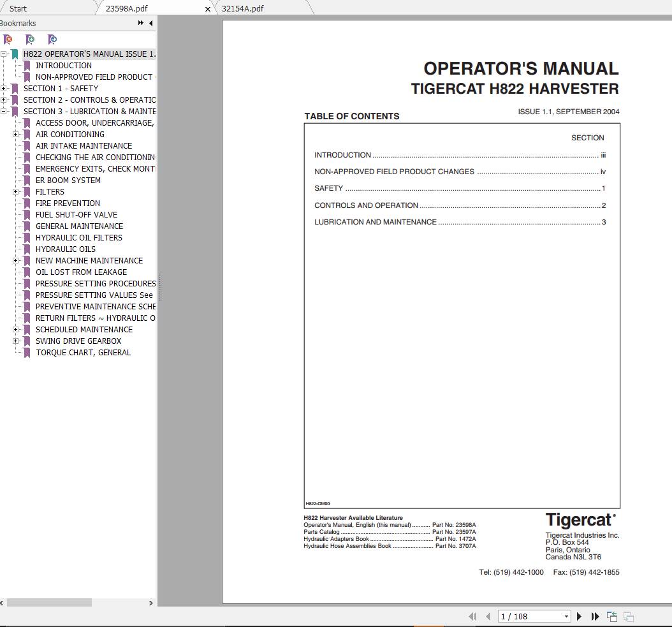Open the HYDRAULIC OIL FILTERS bookmark
The height and width of the screenshot is (627, 672).
pyautogui.click(x=79, y=237)
